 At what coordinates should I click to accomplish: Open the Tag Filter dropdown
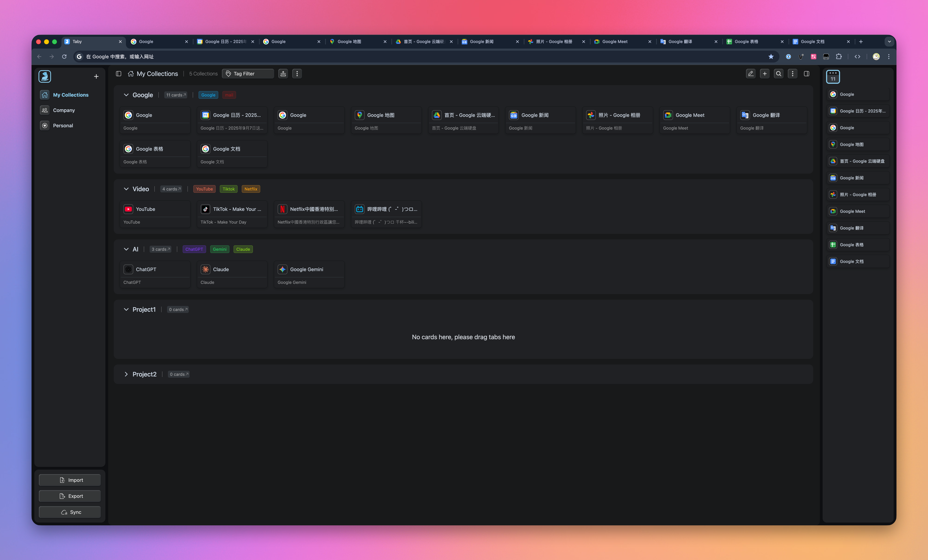(248, 74)
